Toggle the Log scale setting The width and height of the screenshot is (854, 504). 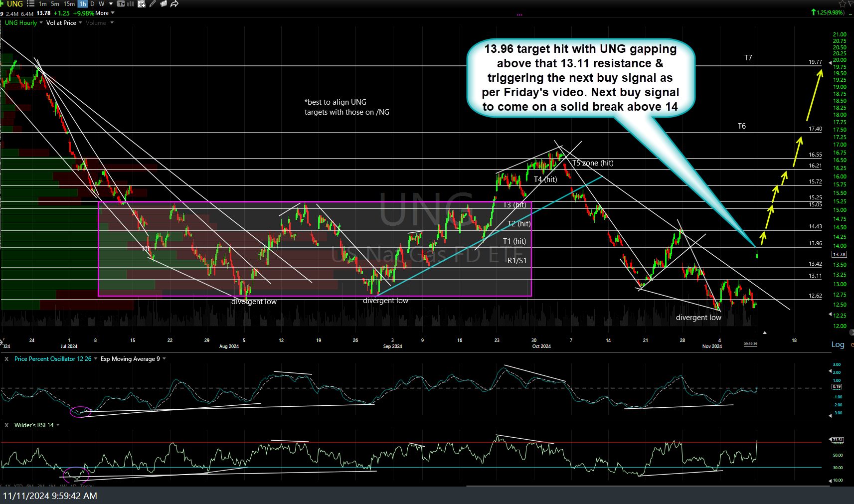(x=838, y=344)
